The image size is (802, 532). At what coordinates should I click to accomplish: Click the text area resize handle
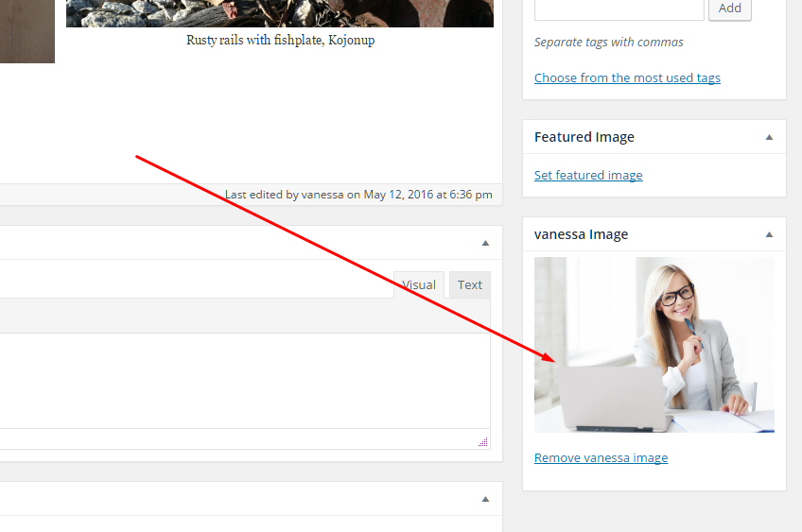tap(483, 441)
